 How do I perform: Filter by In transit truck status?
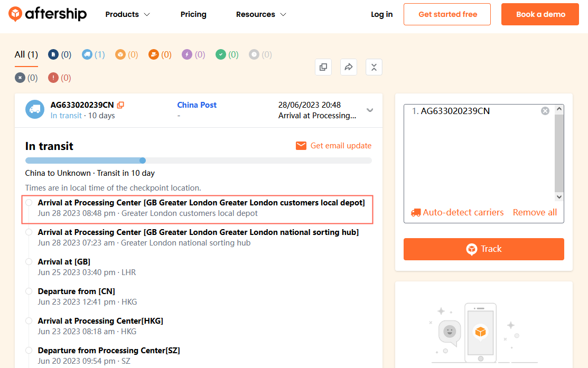pos(93,54)
